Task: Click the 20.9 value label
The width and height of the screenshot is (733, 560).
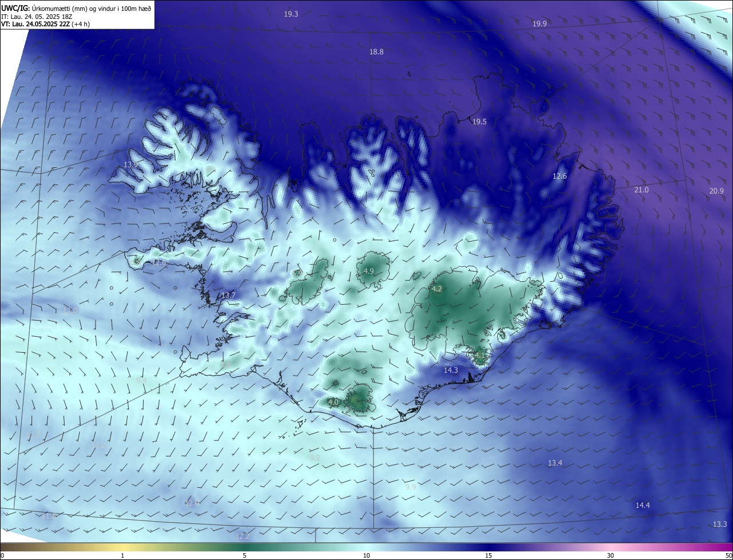Action: 716,191
